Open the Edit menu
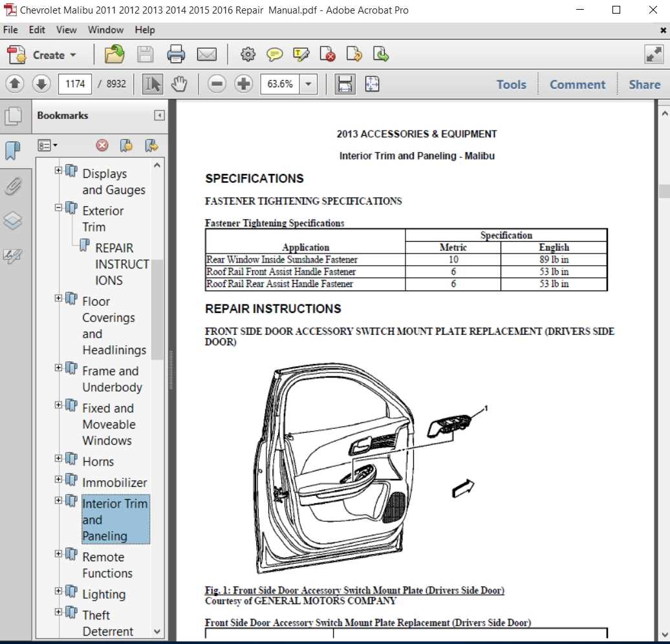 click(x=37, y=30)
